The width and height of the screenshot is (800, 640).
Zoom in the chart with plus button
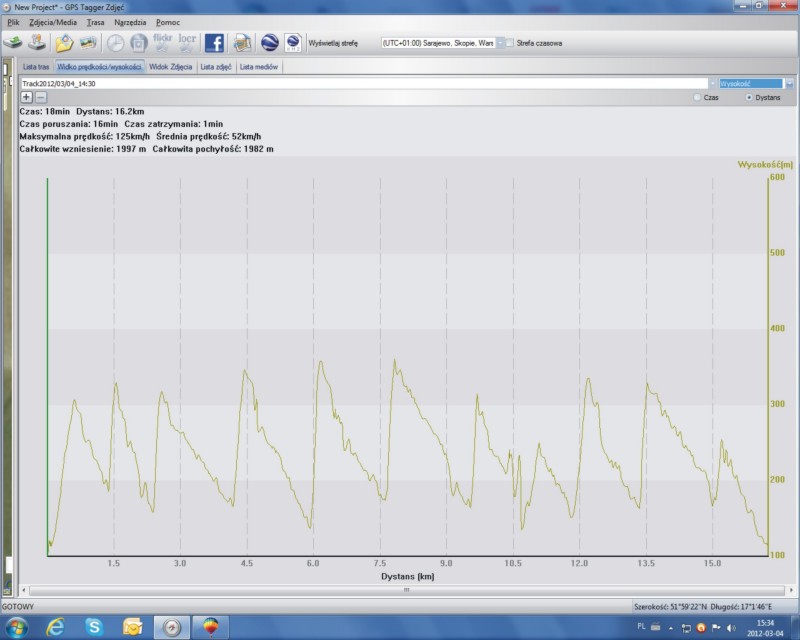pyautogui.click(x=27, y=97)
